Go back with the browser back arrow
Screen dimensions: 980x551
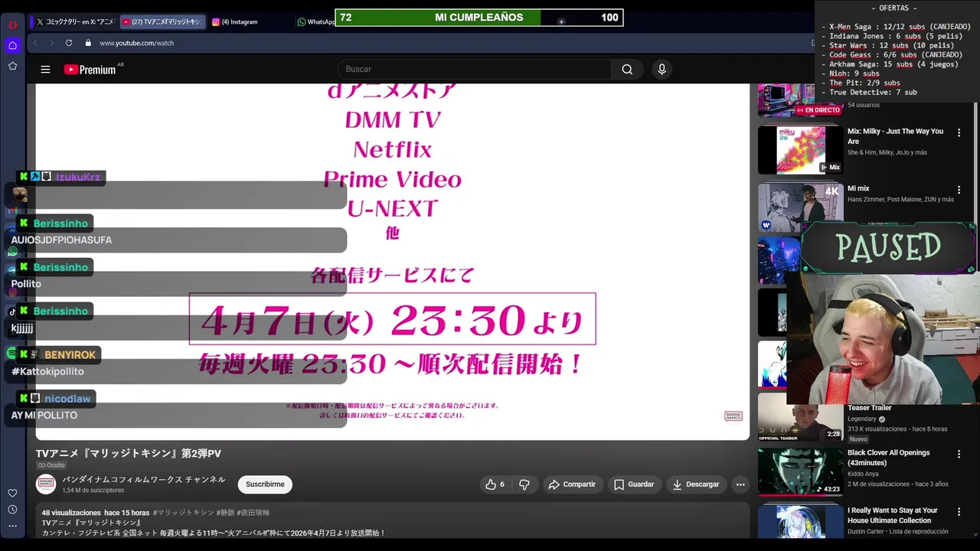pyautogui.click(x=35, y=43)
